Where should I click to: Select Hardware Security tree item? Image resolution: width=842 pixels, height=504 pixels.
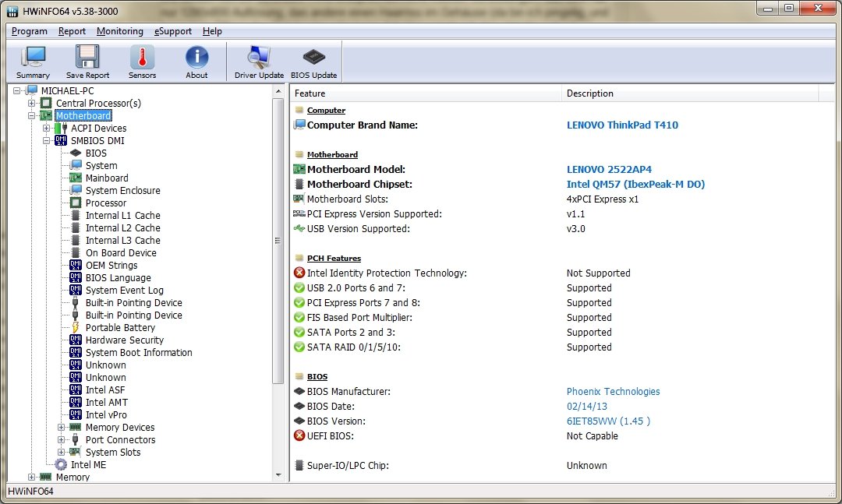coord(125,340)
